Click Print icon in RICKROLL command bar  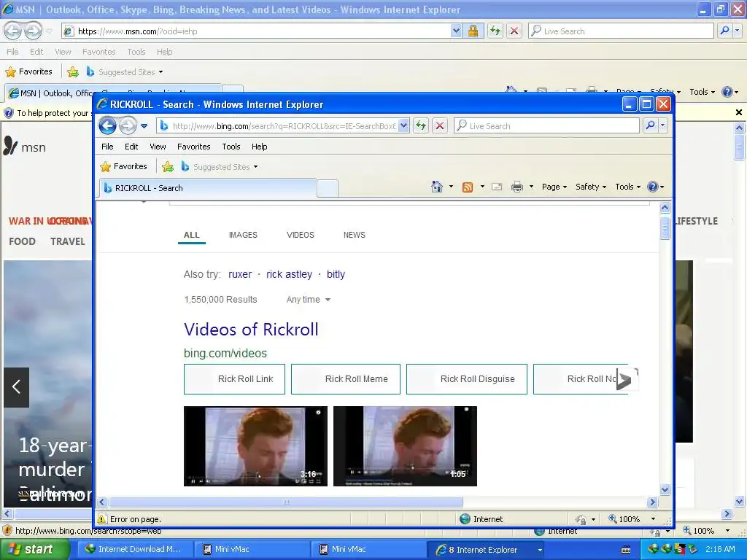517,187
